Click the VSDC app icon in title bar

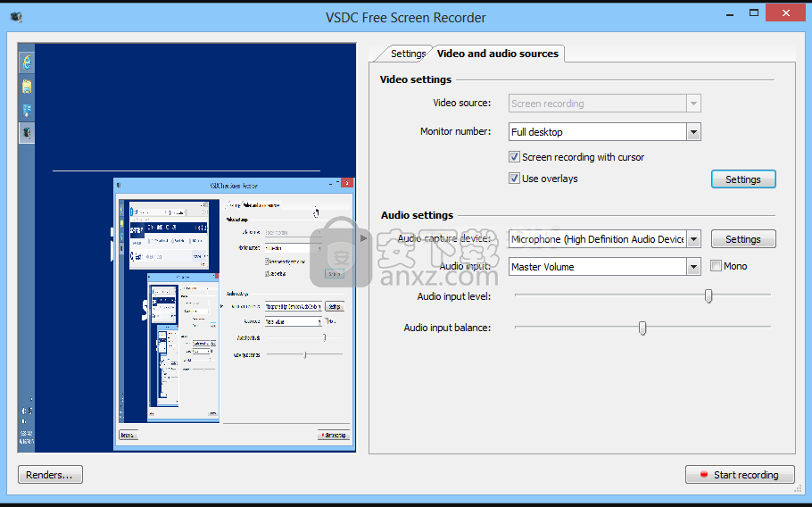[16, 17]
